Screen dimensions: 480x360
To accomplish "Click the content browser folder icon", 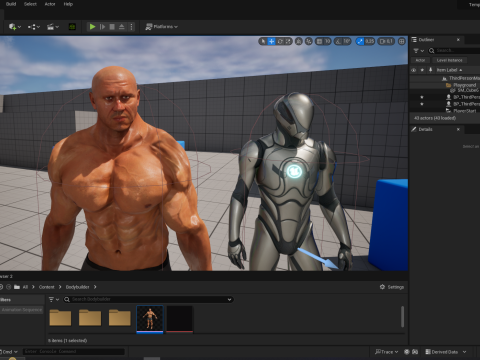I will [x=17, y=287].
